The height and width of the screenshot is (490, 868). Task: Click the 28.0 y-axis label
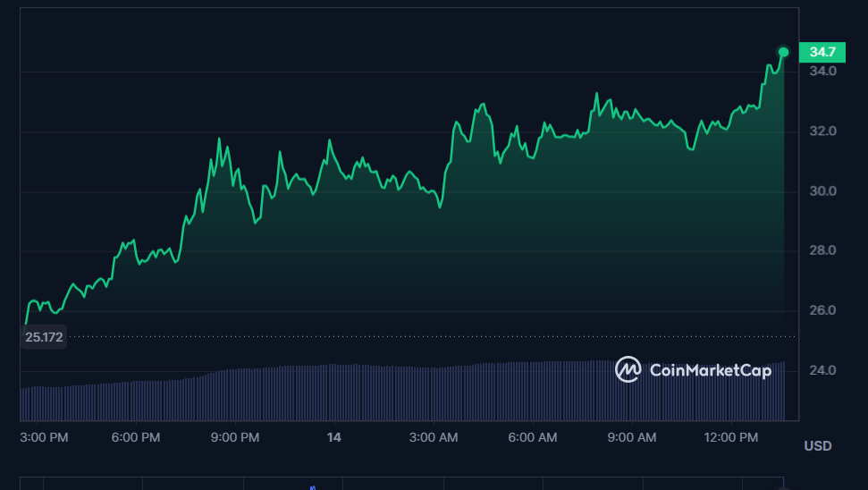[822, 251]
